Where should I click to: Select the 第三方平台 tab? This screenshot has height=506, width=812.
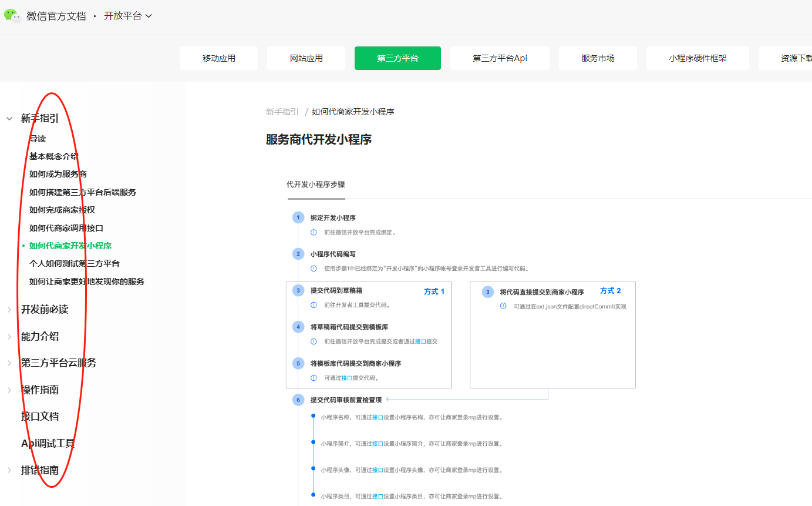click(397, 58)
